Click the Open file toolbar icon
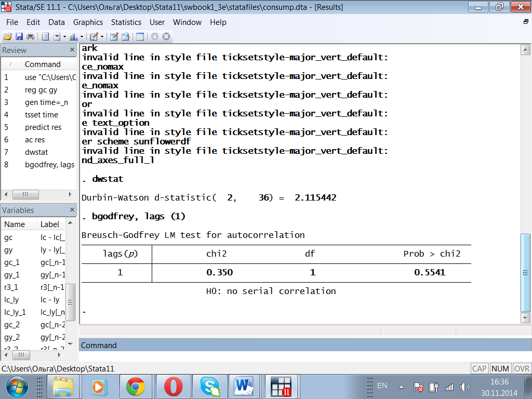Screen dimensions: 532x399 [x=7, y=36]
